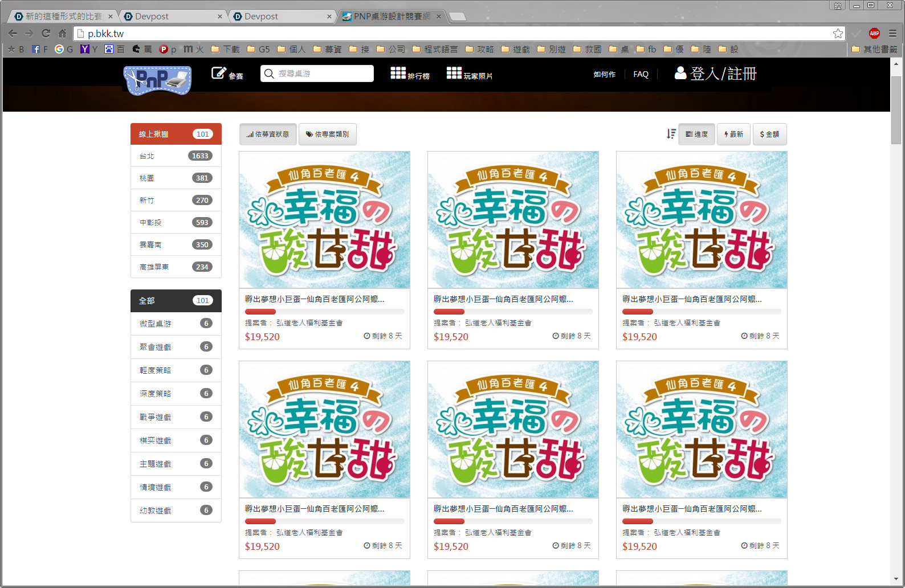Open the Yahoo Y bookmark
The height and width of the screenshot is (588, 905).
pos(89,50)
